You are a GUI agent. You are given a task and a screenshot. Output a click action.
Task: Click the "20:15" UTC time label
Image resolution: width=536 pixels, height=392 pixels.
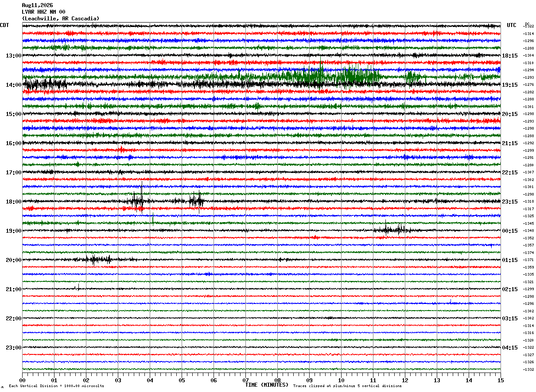(x=510, y=114)
